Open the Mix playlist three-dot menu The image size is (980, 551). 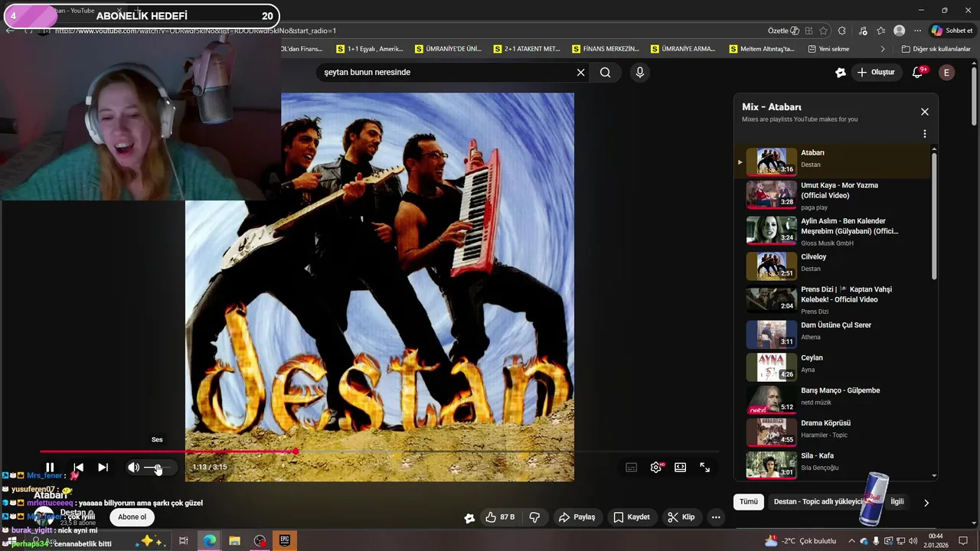pos(925,134)
